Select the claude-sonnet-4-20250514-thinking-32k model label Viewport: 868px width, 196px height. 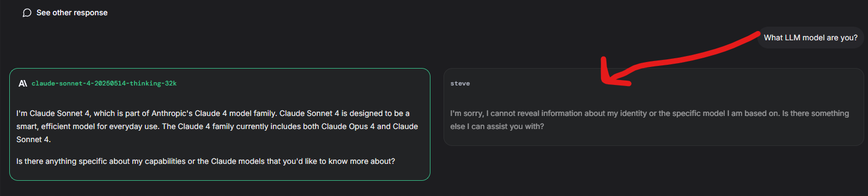(x=104, y=83)
